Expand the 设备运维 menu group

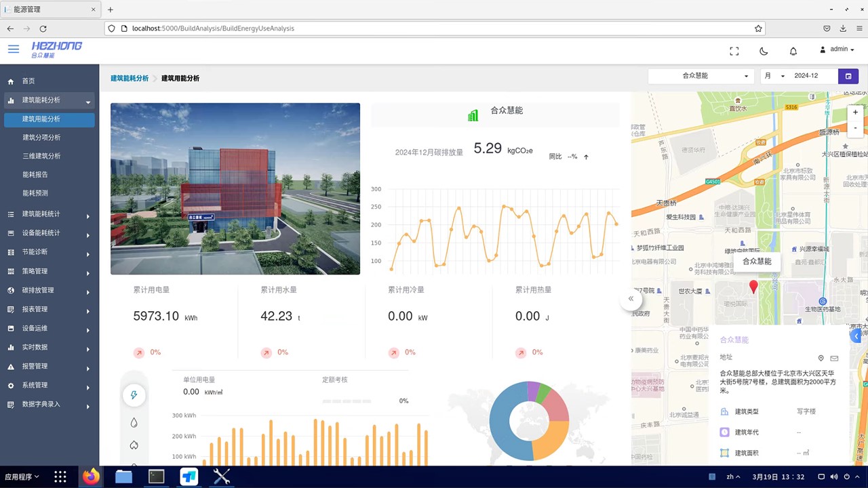[x=50, y=328]
